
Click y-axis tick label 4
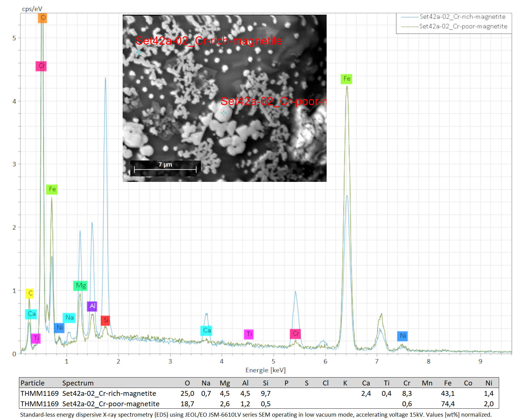point(14,101)
